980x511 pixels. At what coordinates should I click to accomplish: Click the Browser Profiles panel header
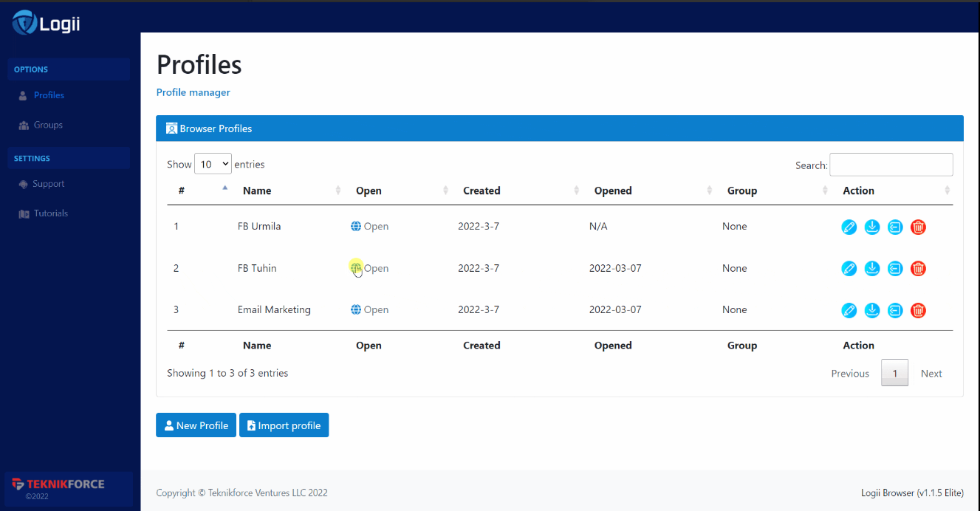560,128
